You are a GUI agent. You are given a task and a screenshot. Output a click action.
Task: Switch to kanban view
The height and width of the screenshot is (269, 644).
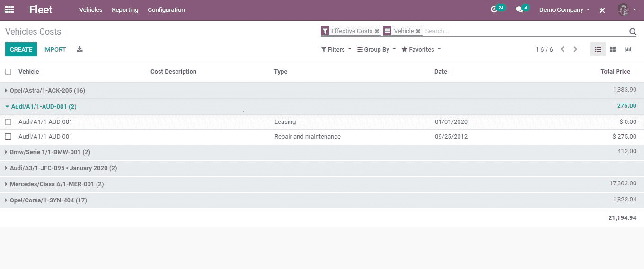(x=613, y=49)
